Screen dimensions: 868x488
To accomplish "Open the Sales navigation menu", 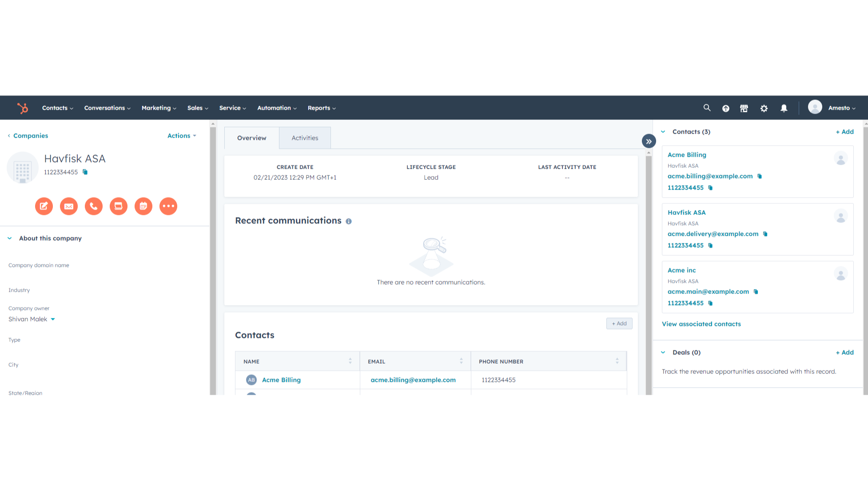I will pyautogui.click(x=198, y=108).
